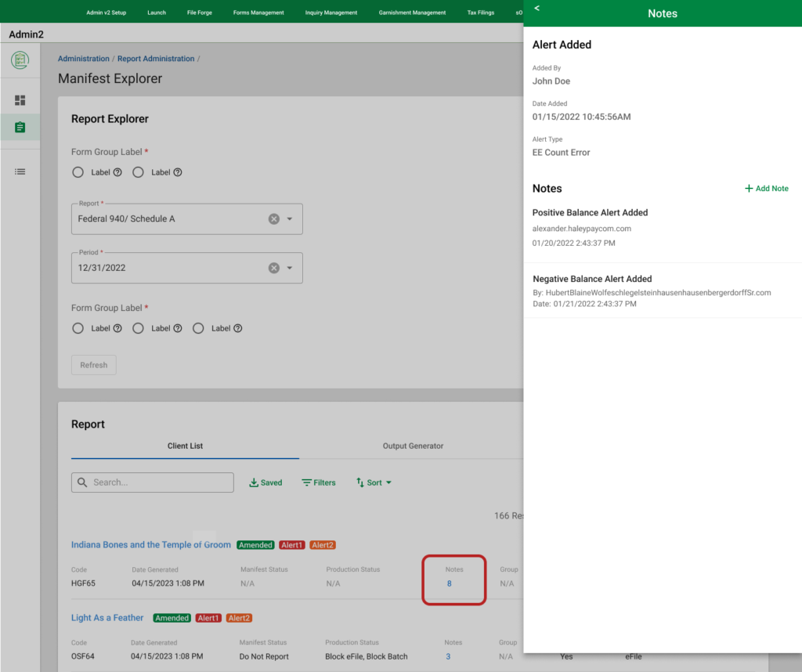
Task: Click the Do Not Report manifest status
Action: tap(264, 656)
